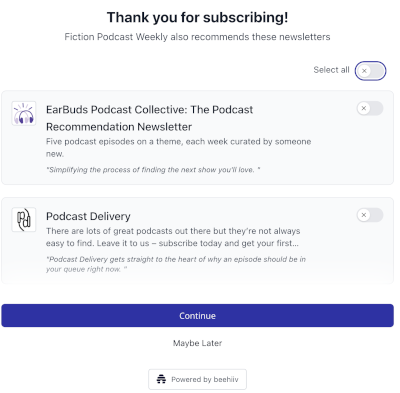Screen dimensions: 400x393
Task: Click the EarBuds headphones logo icon
Action: [x=24, y=113]
